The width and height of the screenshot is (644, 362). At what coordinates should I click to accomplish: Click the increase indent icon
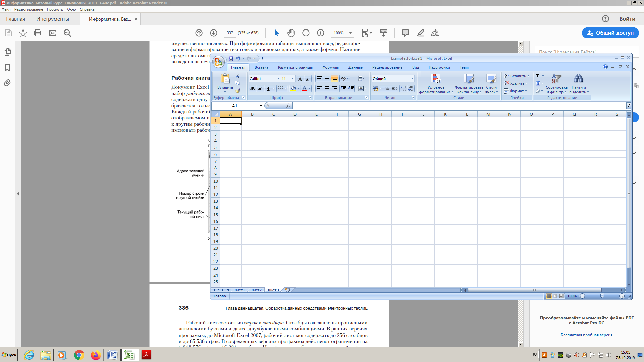(x=351, y=88)
